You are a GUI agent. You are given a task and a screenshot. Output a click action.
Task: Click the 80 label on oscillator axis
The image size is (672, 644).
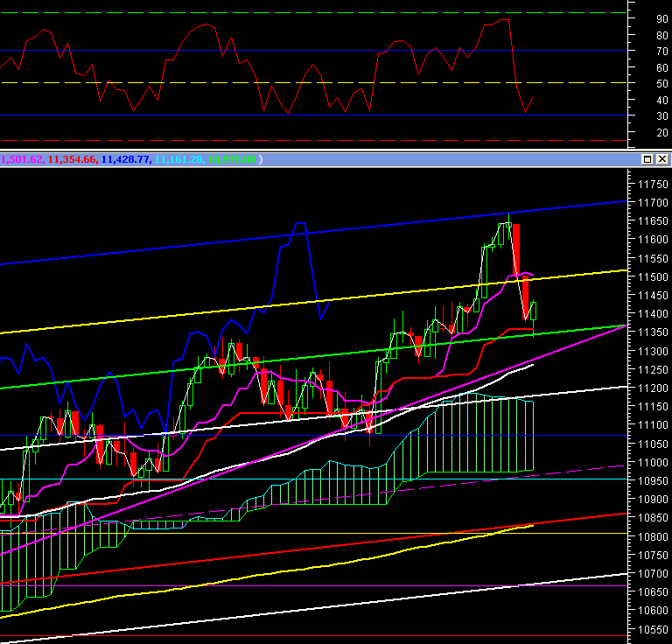point(662,36)
